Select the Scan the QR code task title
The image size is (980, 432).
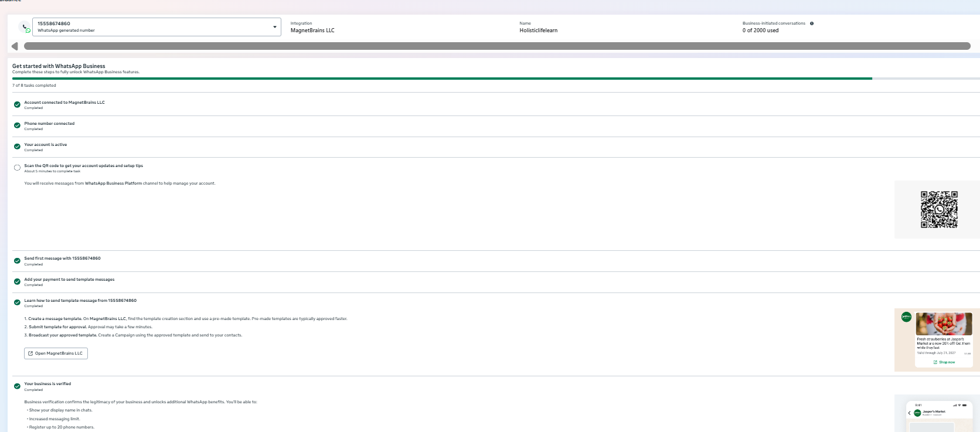tap(83, 166)
